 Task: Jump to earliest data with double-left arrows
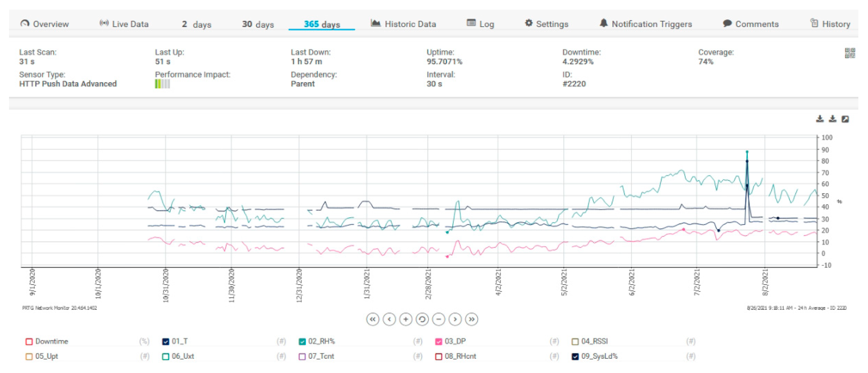coord(373,319)
